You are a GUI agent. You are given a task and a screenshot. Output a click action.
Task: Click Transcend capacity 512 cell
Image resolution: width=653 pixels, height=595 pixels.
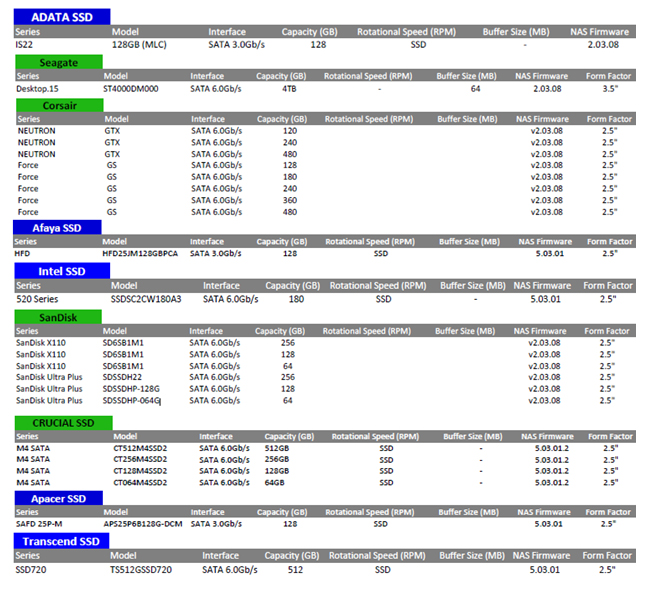pyautogui.click(x=295, y=570)
